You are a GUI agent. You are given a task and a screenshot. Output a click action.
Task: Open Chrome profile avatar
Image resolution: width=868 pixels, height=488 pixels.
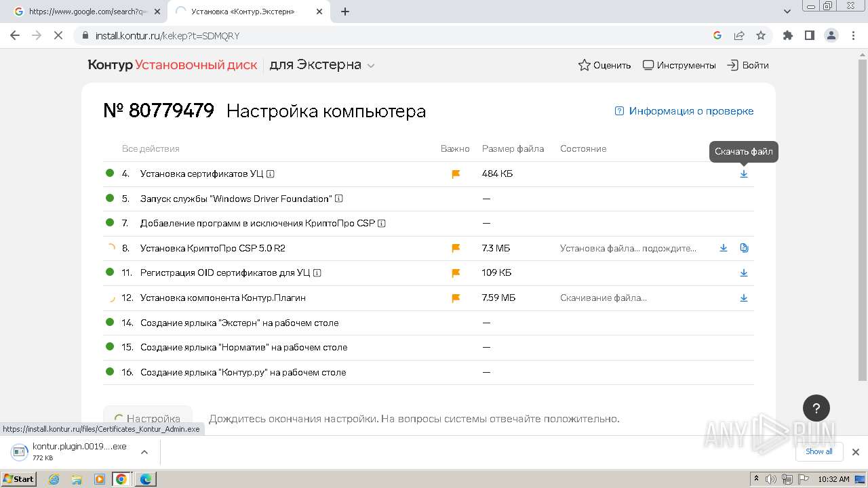coord(831,35)
